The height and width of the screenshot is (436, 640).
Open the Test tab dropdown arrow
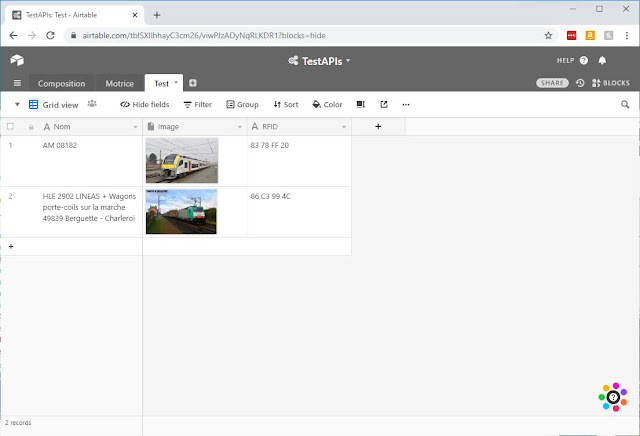(176, 82)
